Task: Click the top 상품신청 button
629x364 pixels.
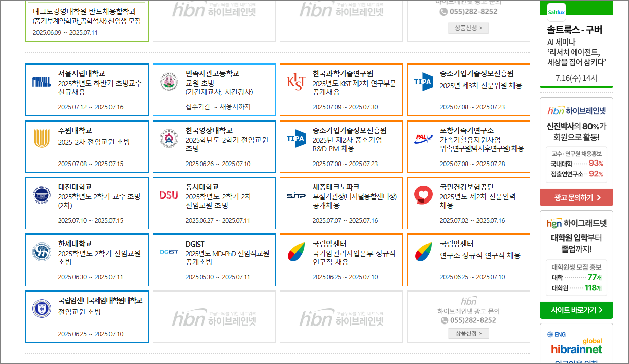Action: tap(468, 28)
